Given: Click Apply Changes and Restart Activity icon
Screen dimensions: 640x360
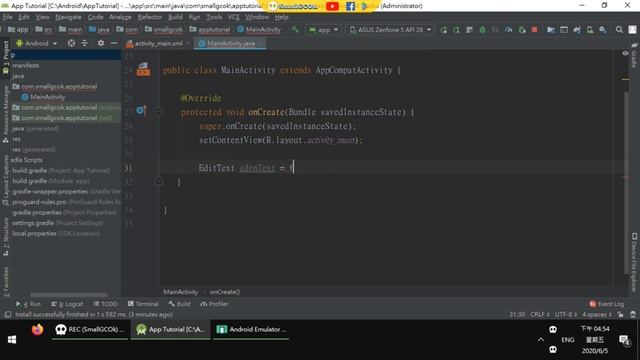Looking at the screenshot, I should coord(456,30).
